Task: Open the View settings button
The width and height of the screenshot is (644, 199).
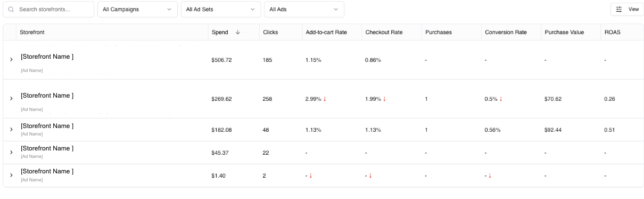Action: [627, 10]
